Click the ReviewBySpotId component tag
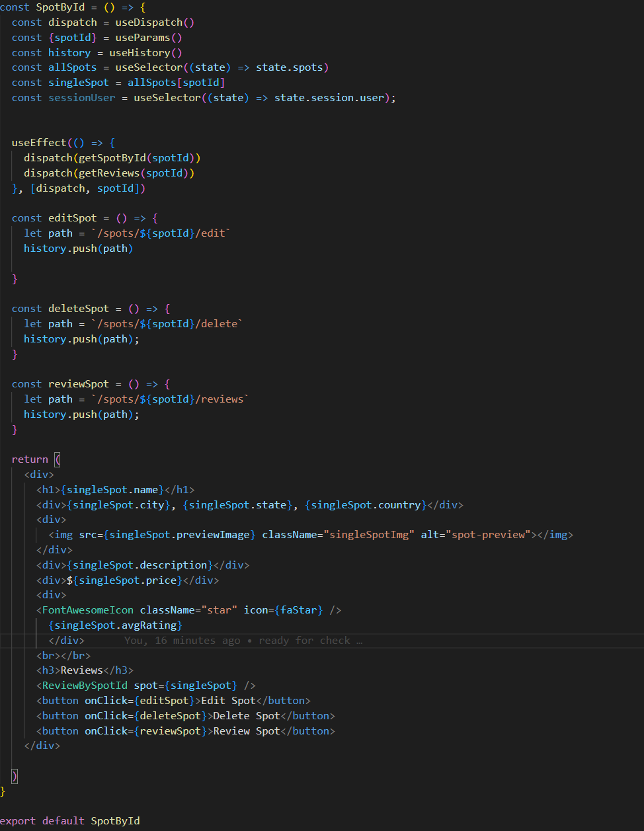This screenshot has height=831, width=644. pos(83,685)
